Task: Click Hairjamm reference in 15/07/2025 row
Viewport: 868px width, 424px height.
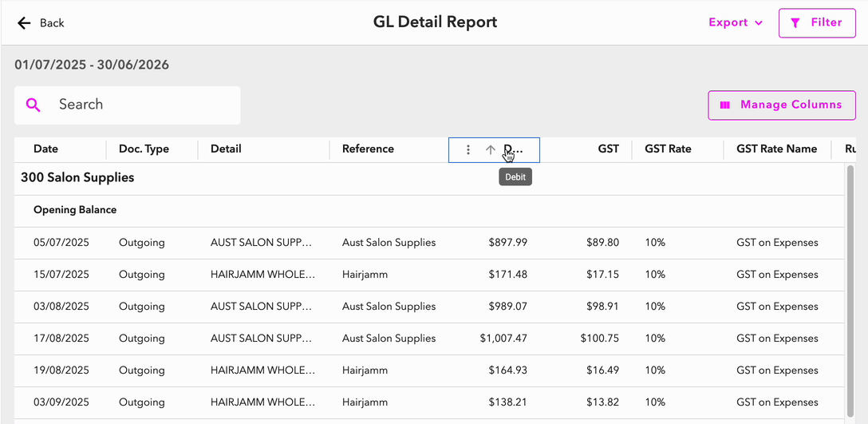Action: click(365, 275)
